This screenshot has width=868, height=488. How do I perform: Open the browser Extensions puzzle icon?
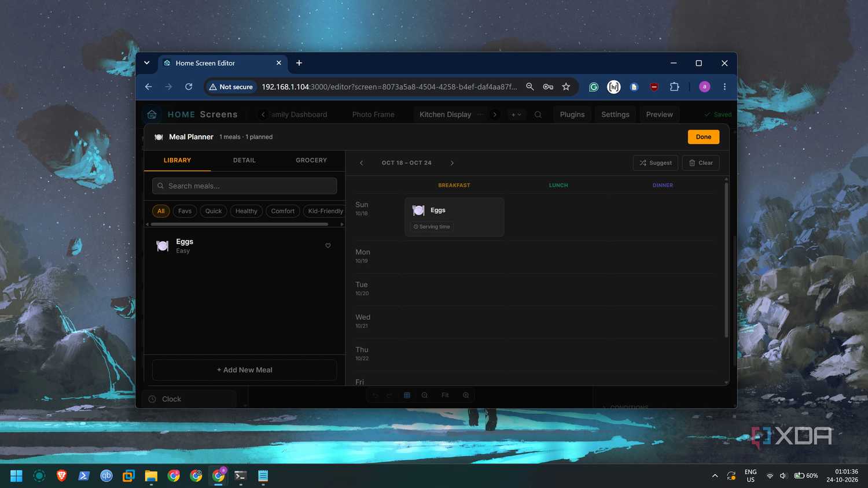click(x=674, y=87)
